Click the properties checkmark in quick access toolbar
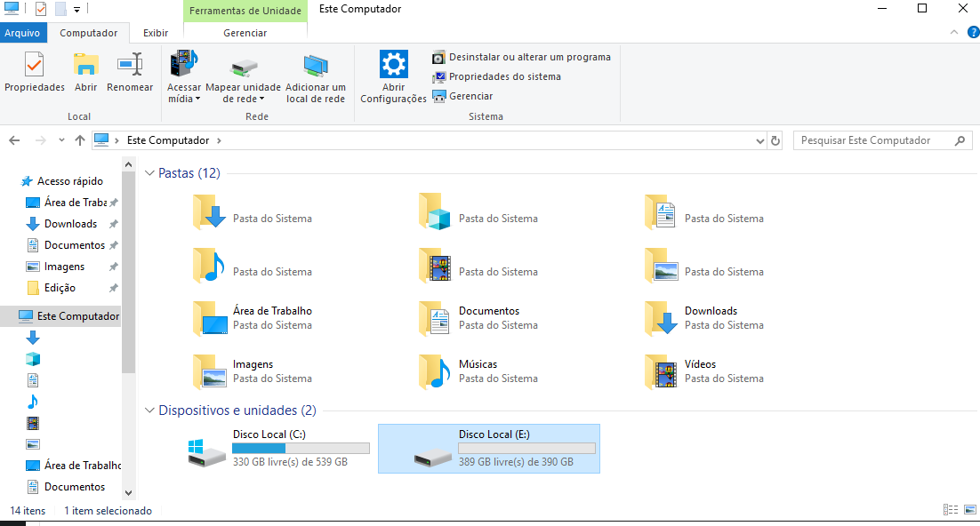 [x=41, y=9]
